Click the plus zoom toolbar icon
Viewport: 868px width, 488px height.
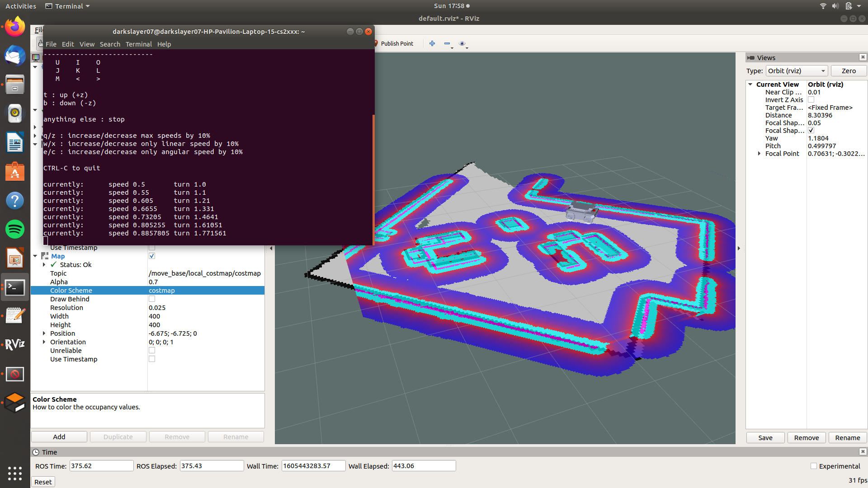coord(432,43)
